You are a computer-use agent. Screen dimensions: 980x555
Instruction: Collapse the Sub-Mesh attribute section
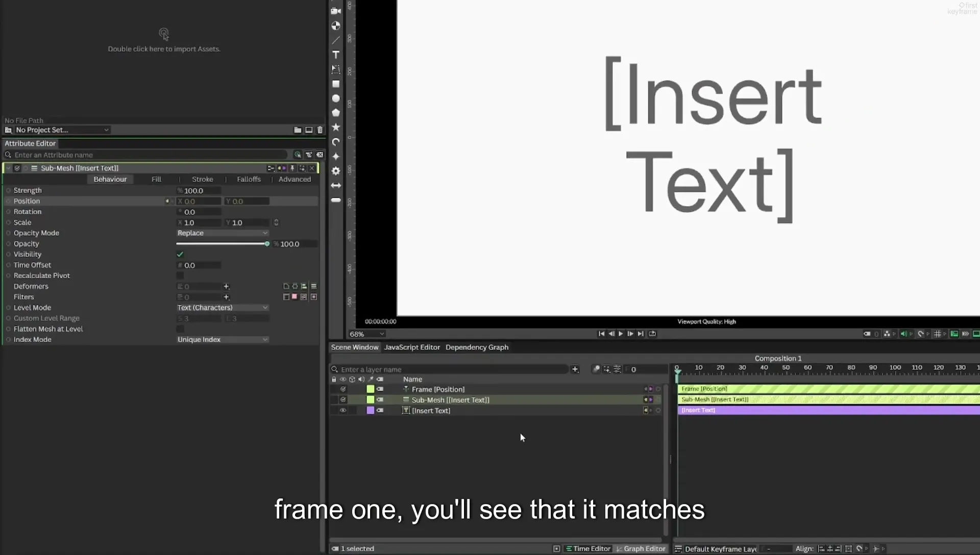click(x=8, y=168)
